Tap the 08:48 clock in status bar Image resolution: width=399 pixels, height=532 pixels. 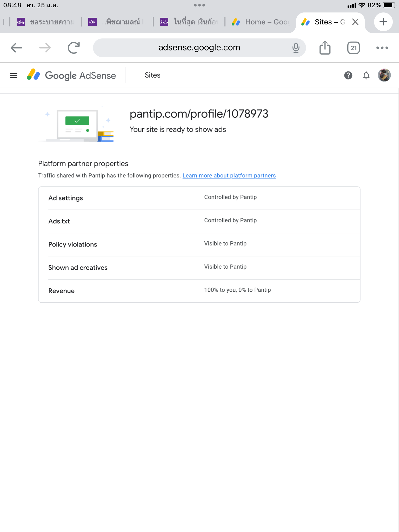(x=12, y=5)
